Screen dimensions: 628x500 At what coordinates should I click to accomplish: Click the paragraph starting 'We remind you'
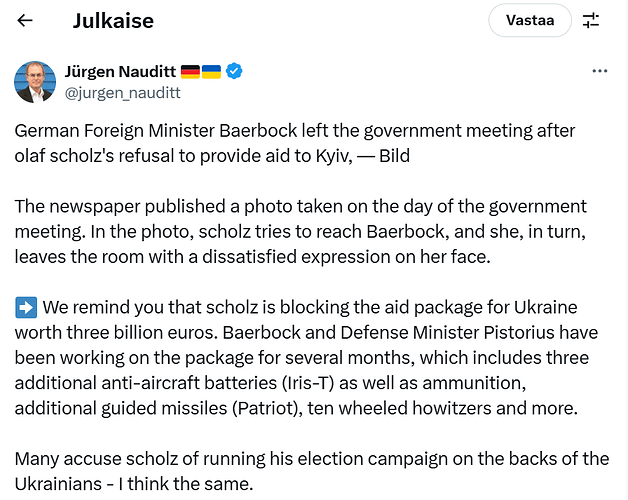(x=306, y=358)
